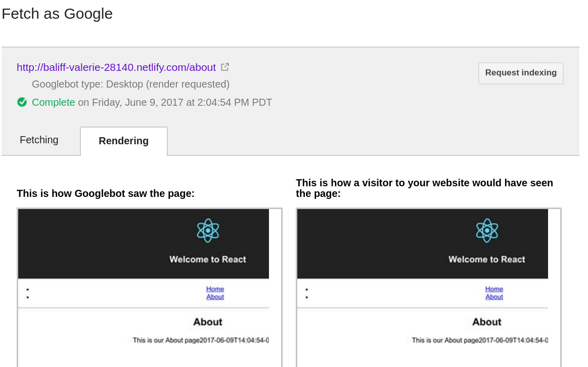This screenshot has width=588, height=367.
Task: Click About link in visitor preview
Action: click(494, 297)
